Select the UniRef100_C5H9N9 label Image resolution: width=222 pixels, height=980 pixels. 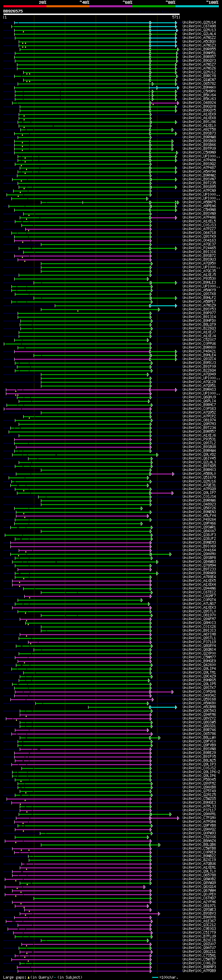[199, 153]
